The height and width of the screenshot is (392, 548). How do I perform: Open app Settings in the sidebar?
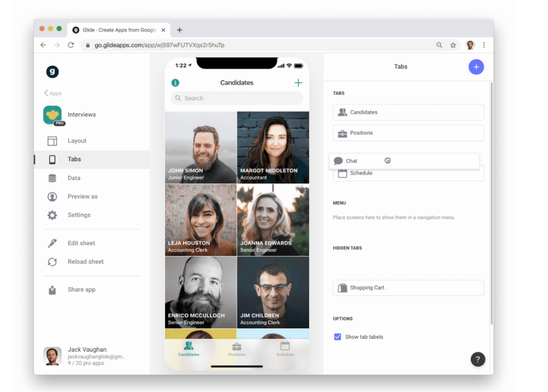tap(79, 215)
